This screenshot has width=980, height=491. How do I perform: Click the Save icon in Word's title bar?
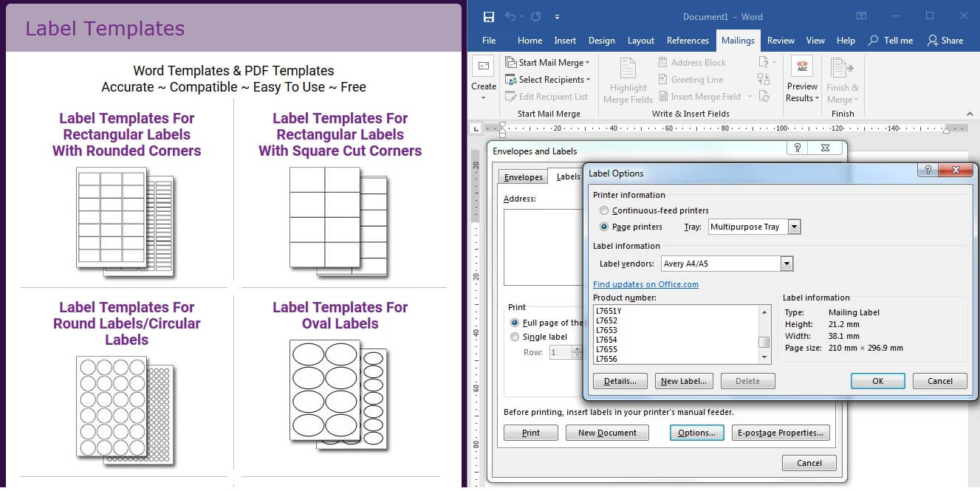[488, 17]
